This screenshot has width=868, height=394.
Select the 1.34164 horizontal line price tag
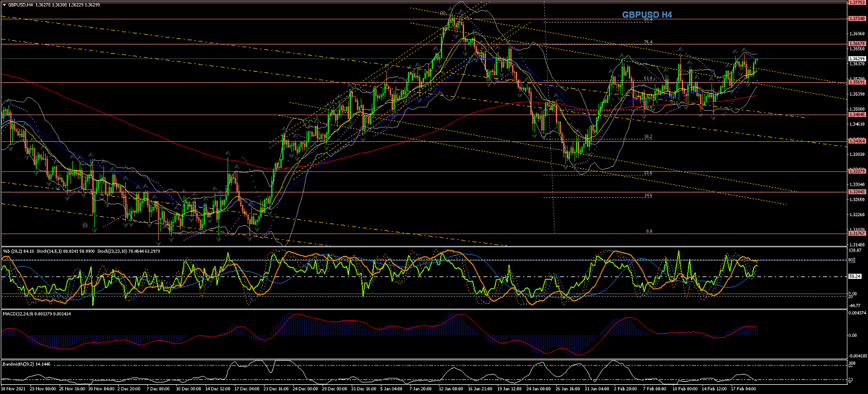pos(856,141)
